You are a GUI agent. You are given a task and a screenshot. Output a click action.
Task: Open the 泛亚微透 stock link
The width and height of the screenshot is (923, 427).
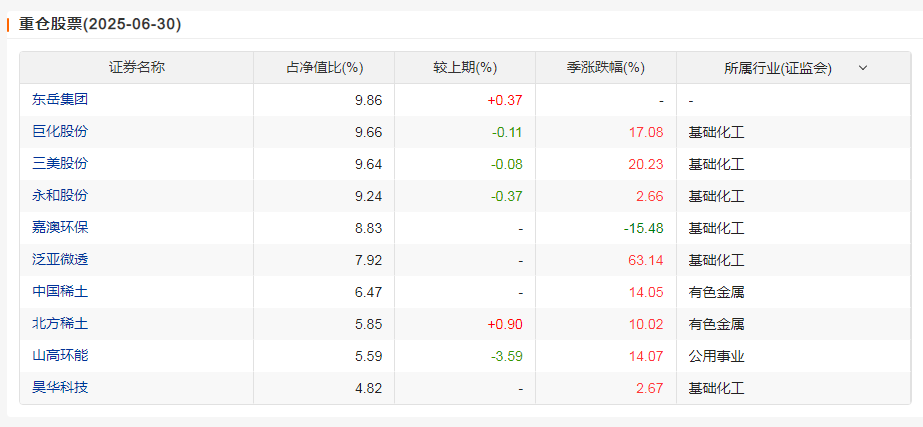click(60, 259)
